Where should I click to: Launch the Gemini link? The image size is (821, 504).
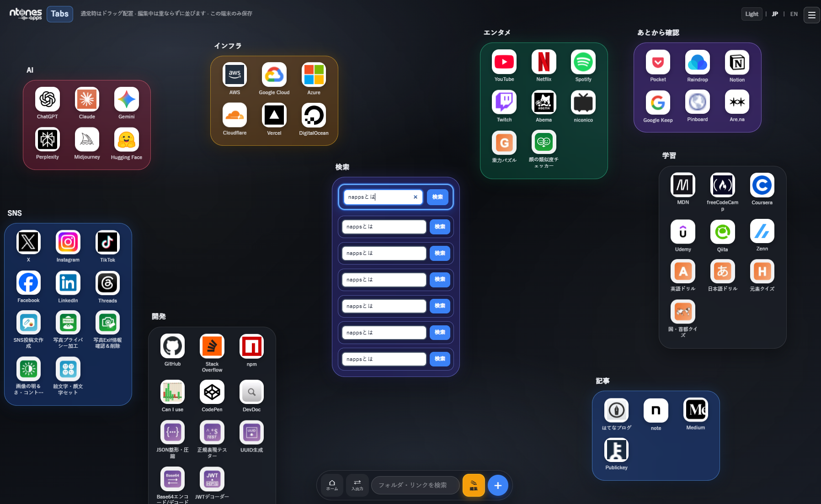point(127,99)
